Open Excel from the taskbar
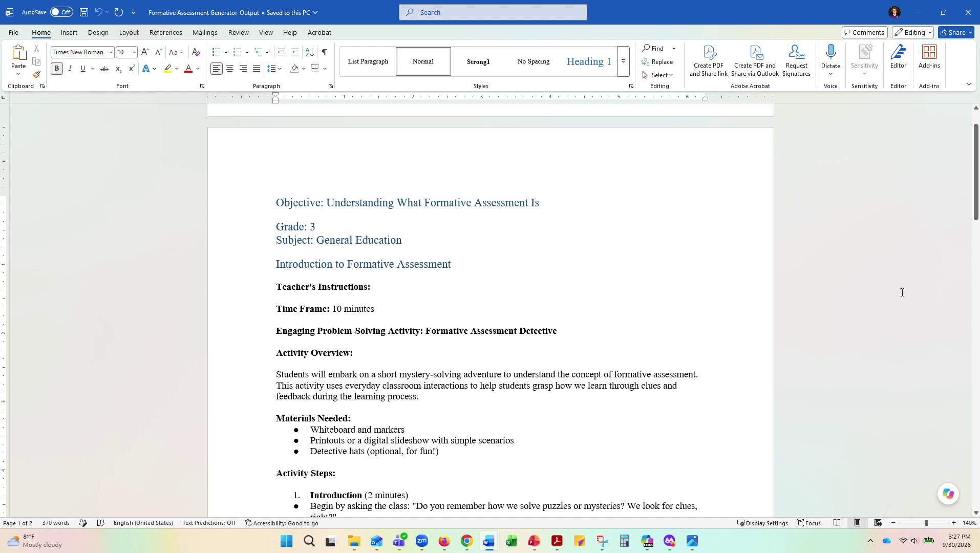Viewport: 980px width, 553px height. coord(512,541)
